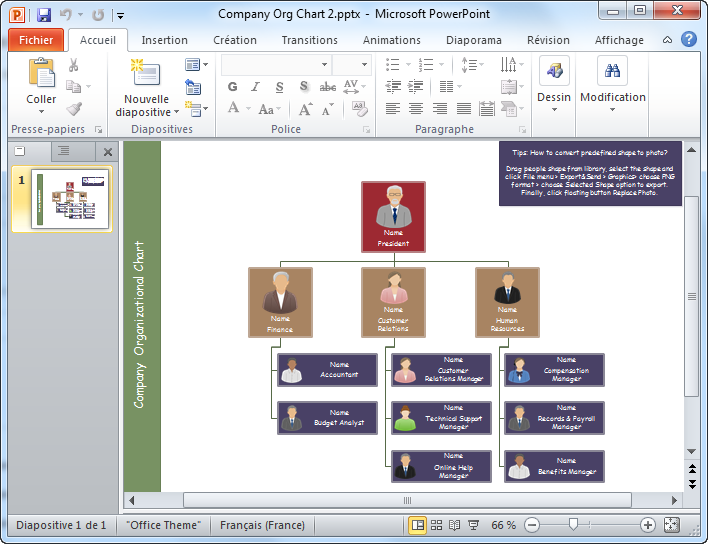Toggle strikethrough abc formatting

328,87
